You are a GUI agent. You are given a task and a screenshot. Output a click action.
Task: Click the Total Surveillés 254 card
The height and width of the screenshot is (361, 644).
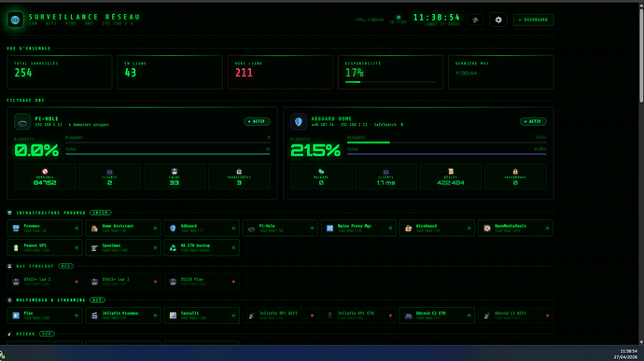(60, 72)
